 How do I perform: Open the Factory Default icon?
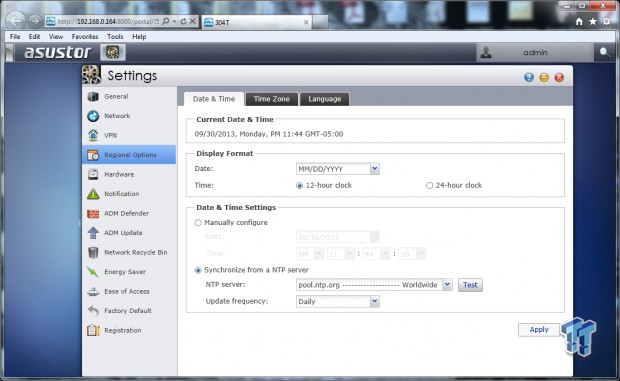(93, 311)
